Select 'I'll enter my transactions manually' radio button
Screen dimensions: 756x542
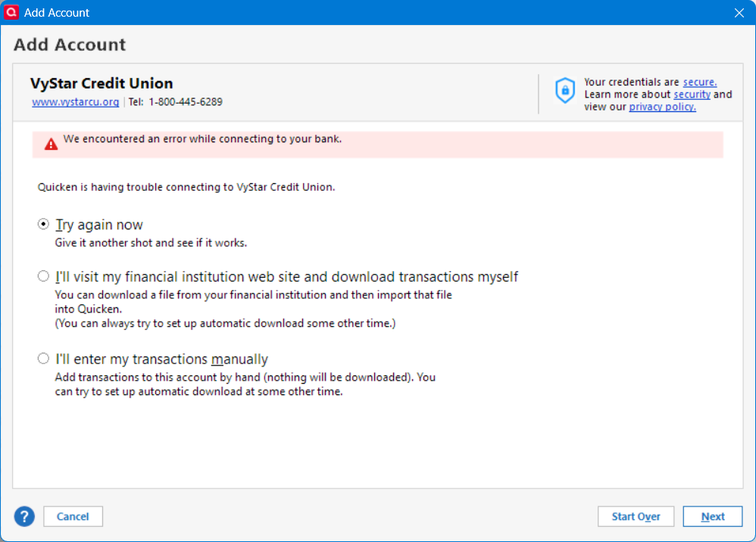click(x=44, y=359)
